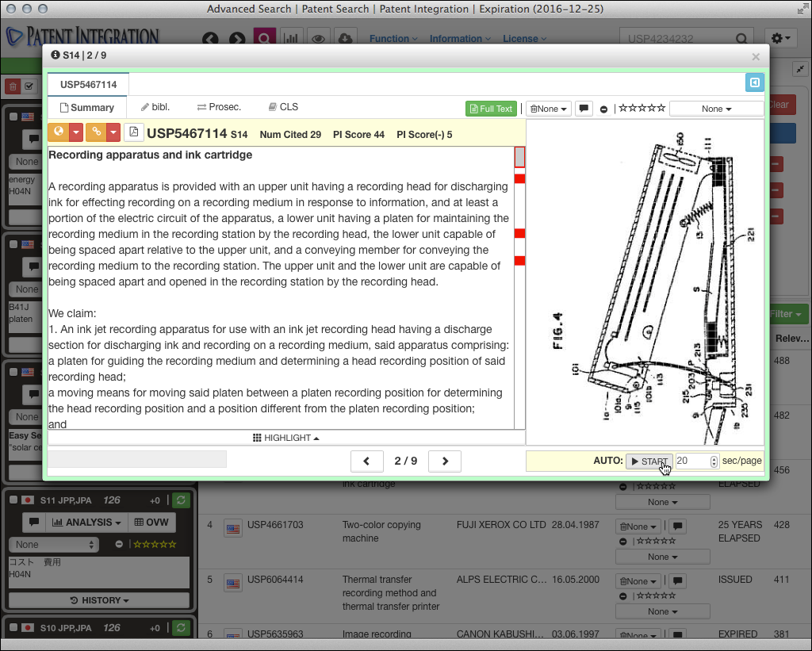Click the Patent Integration logo
Viewport: 812px width, 651px height.
click(x=82, y=36)
